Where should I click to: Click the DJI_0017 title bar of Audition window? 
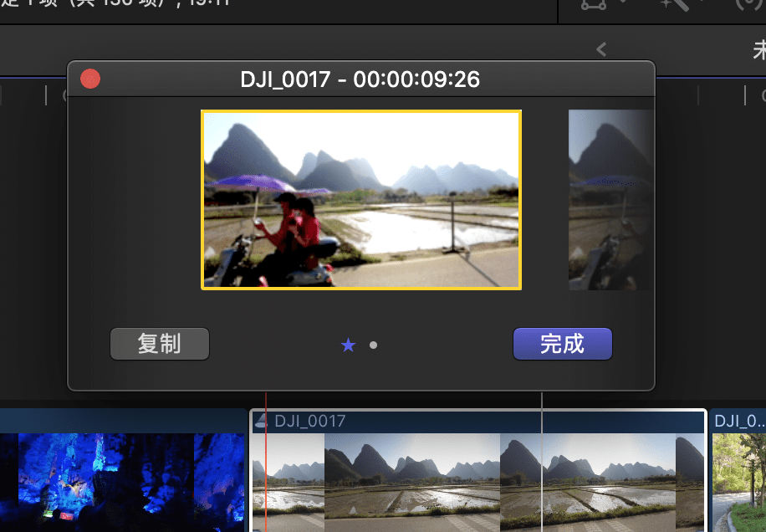click(x=360, y=79)
